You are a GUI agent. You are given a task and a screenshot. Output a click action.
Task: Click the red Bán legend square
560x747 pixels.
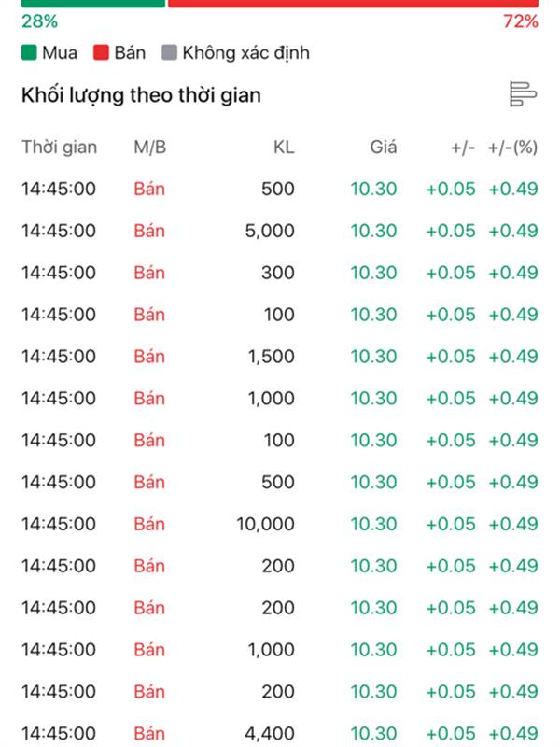click(x=101, y=52)
